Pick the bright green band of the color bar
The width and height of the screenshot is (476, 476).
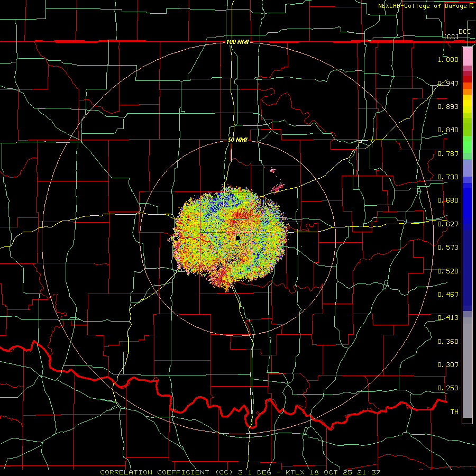coord(467,144)
